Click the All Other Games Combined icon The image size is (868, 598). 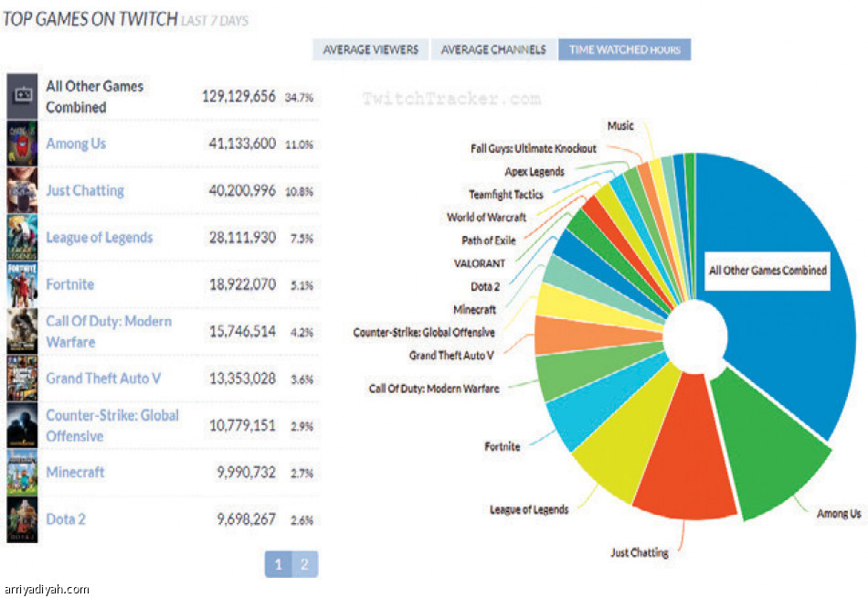tap(22, 96)
